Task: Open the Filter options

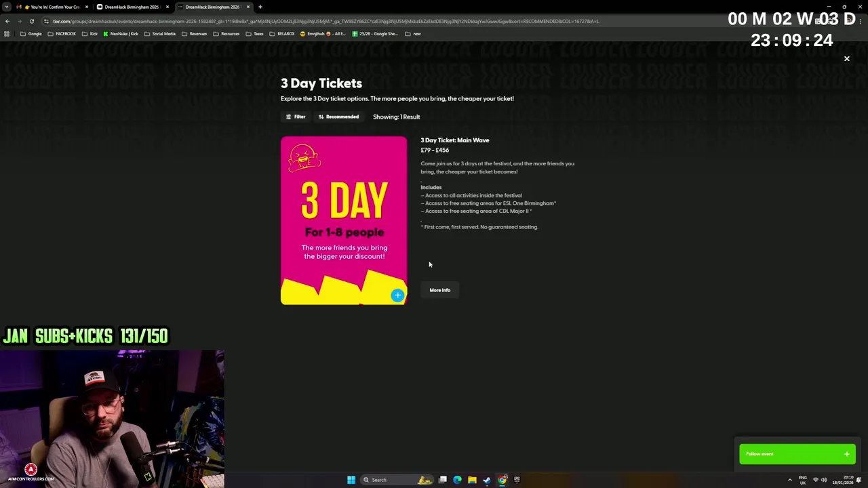Action: (x=295, y=117)
